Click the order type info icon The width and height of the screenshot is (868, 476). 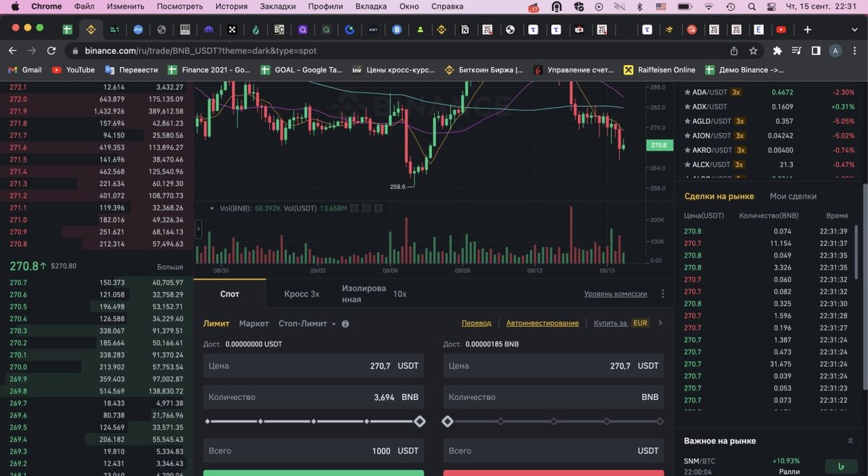[x=345, y=324]
